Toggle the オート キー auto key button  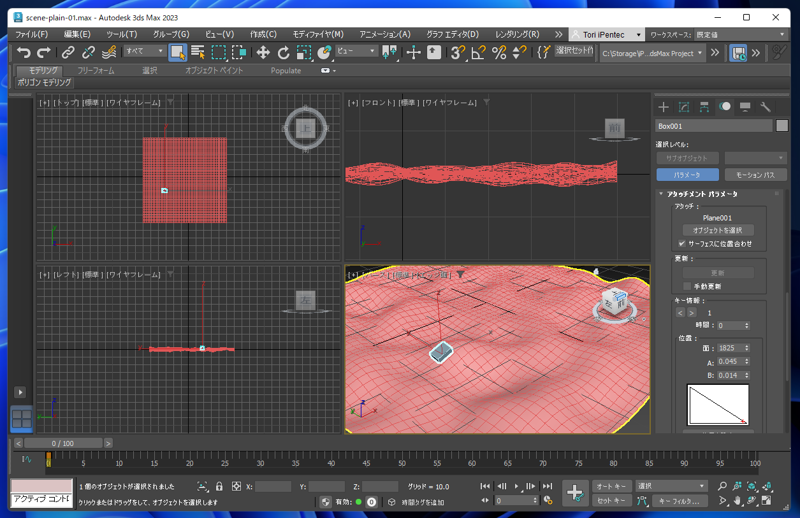[x=611, y=486]
